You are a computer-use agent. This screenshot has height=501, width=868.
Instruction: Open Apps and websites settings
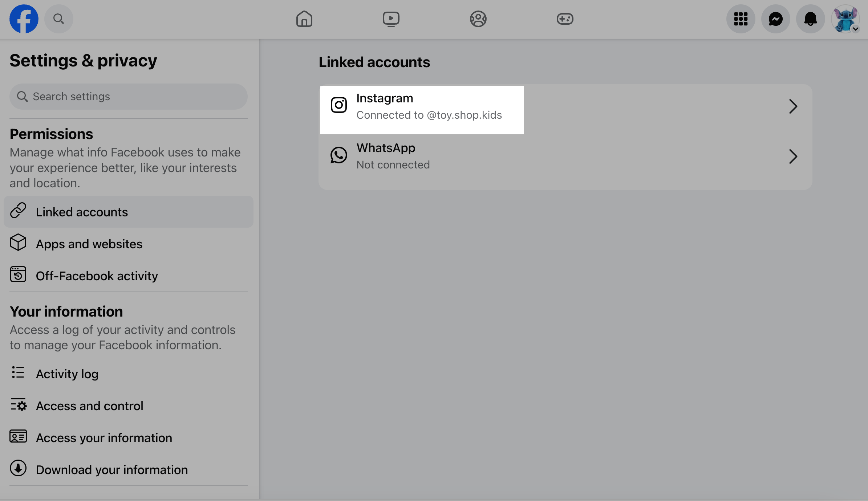[89, 244]
